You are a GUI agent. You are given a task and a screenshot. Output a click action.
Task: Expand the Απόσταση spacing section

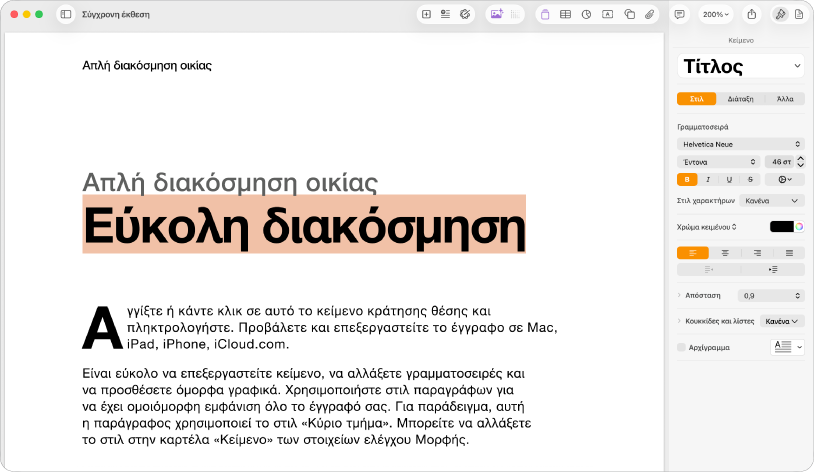tap(679, 295)
